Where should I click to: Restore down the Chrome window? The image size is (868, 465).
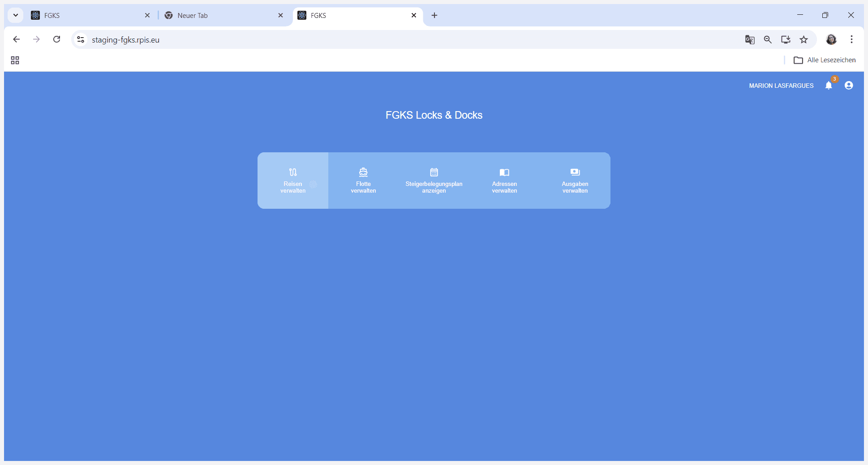[825, 15]
